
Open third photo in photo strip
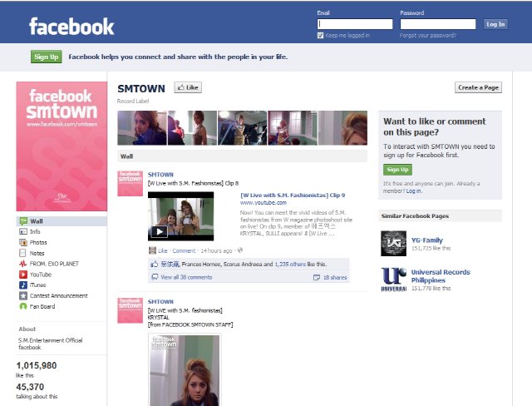tap(242, 128)
